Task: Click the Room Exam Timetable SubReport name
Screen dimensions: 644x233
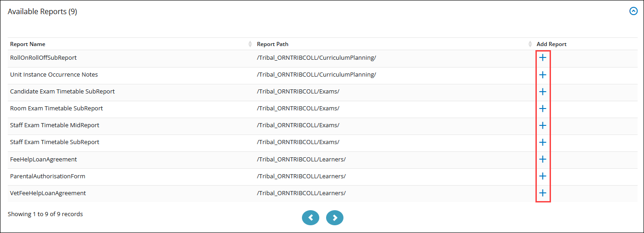Action: 56,109
